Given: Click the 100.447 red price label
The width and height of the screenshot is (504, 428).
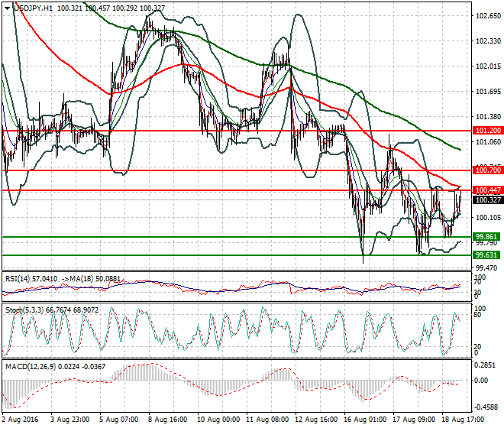Looking at the screenshot, I should tap(486, 190).
